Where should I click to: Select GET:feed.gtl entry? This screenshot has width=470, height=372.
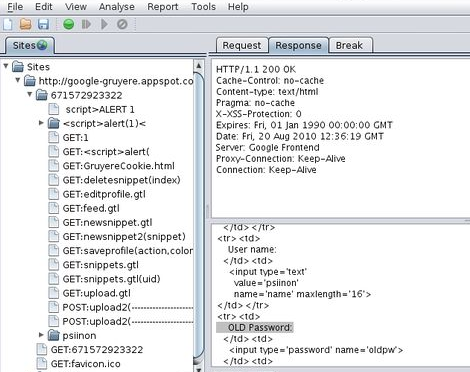click(91, 208)
